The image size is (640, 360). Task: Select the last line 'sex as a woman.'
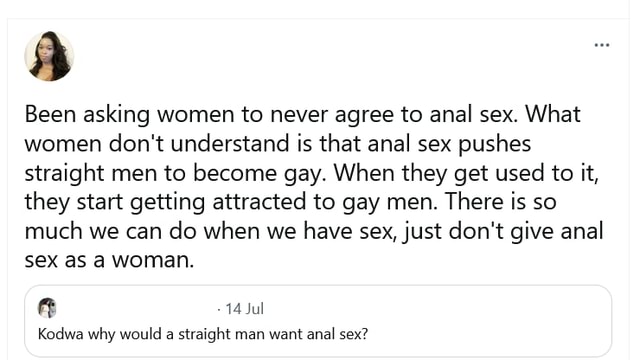[109, 260]
